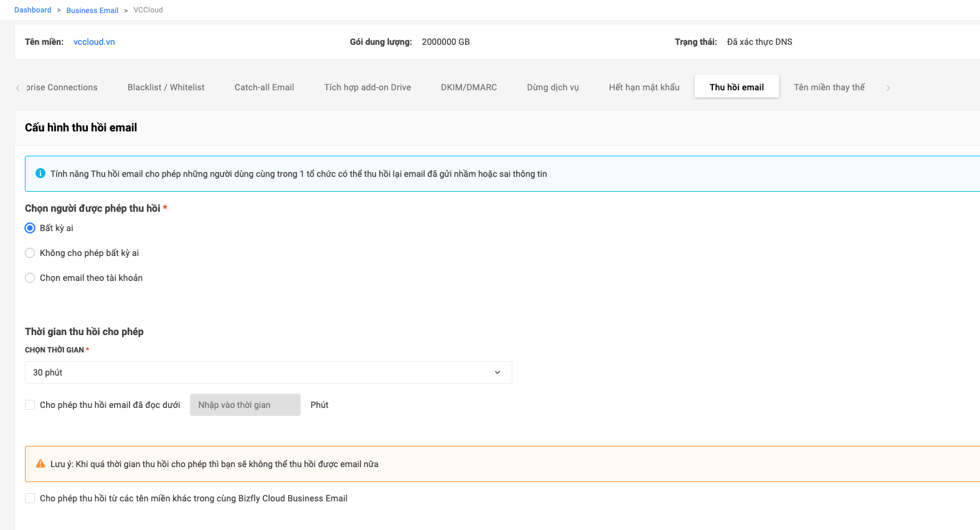Click the 2000000 GB storage value
980x530 pixels.
446,42
